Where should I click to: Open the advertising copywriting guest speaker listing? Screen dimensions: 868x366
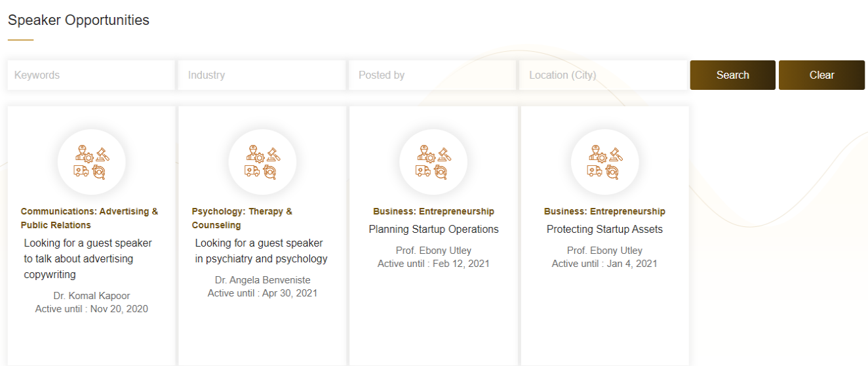tap(88, 259)
